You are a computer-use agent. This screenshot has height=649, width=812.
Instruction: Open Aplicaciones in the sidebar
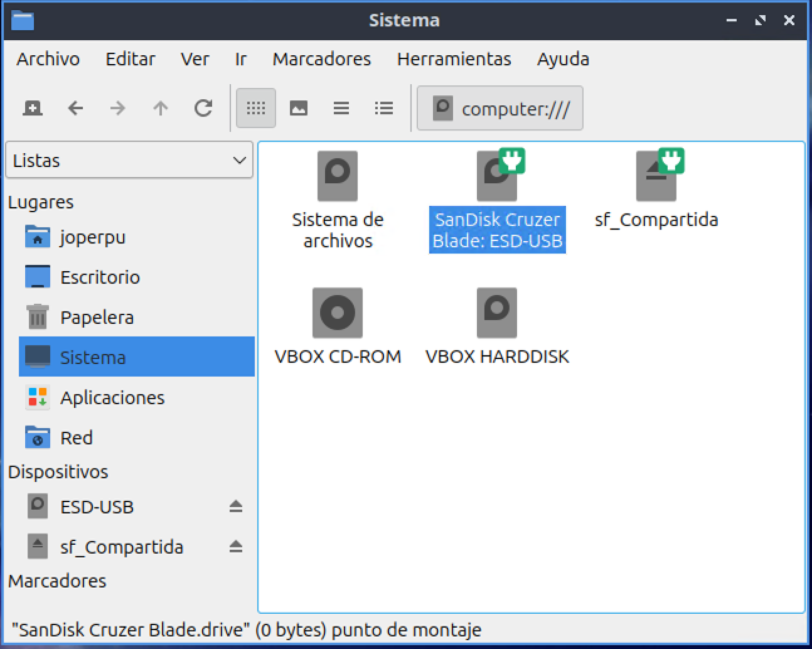(x=137, y=398)
